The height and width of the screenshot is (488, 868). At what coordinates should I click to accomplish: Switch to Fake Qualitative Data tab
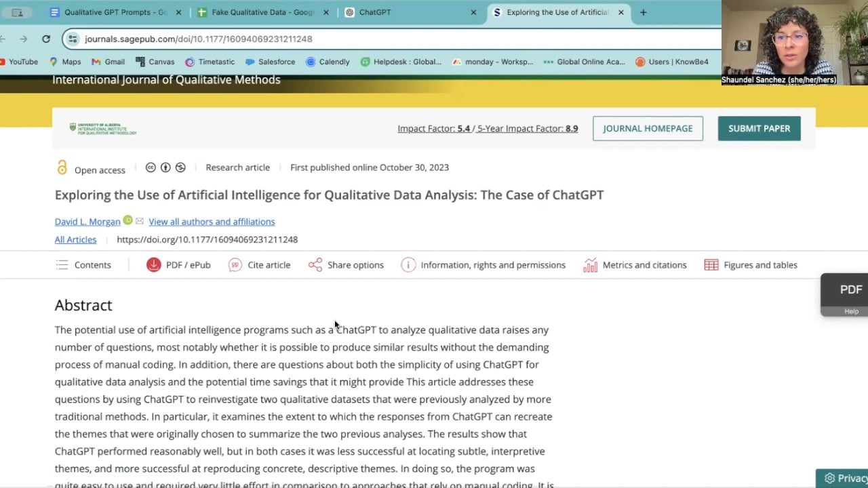(262, 12)
